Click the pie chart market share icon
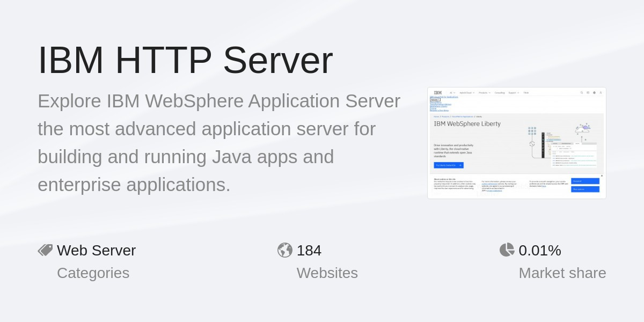 (507, 250)
